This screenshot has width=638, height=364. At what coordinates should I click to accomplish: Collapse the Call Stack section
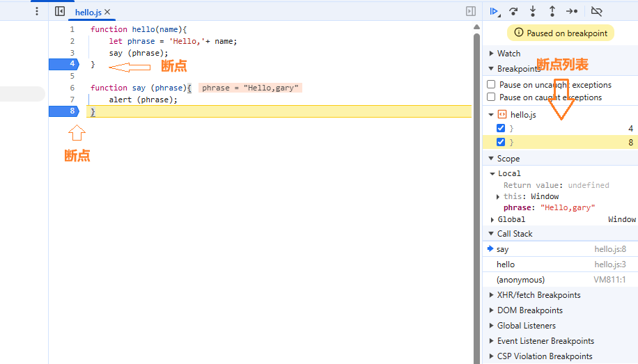click(x=492, y=233)
